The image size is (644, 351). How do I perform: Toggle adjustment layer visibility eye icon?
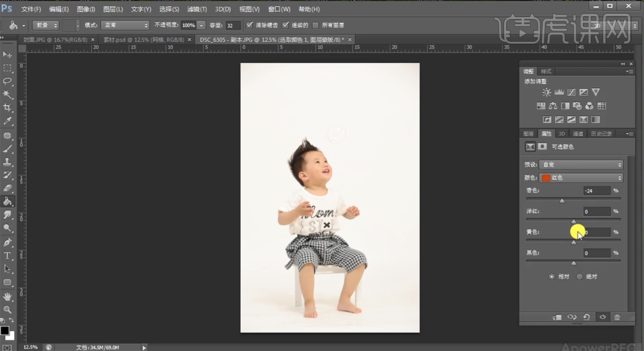point(602,317)
